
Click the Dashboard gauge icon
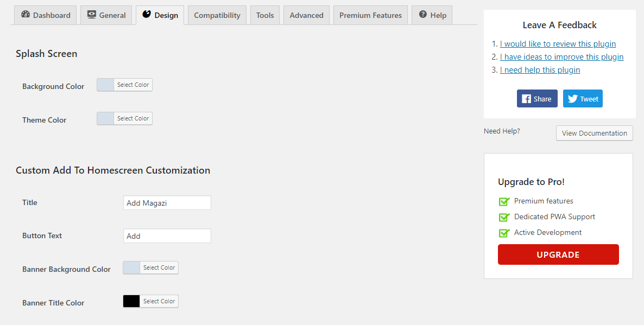click(x=26, y=15)
